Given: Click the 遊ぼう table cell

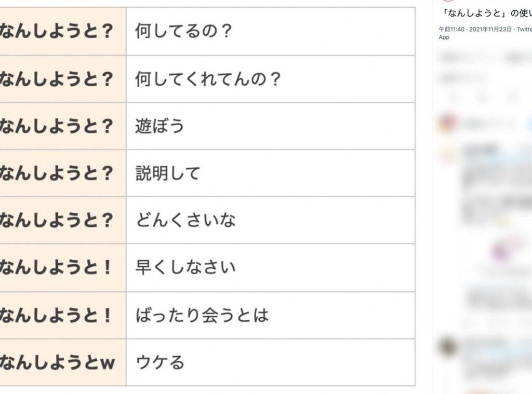Looking at the screenshot, I should click(270, 126).
